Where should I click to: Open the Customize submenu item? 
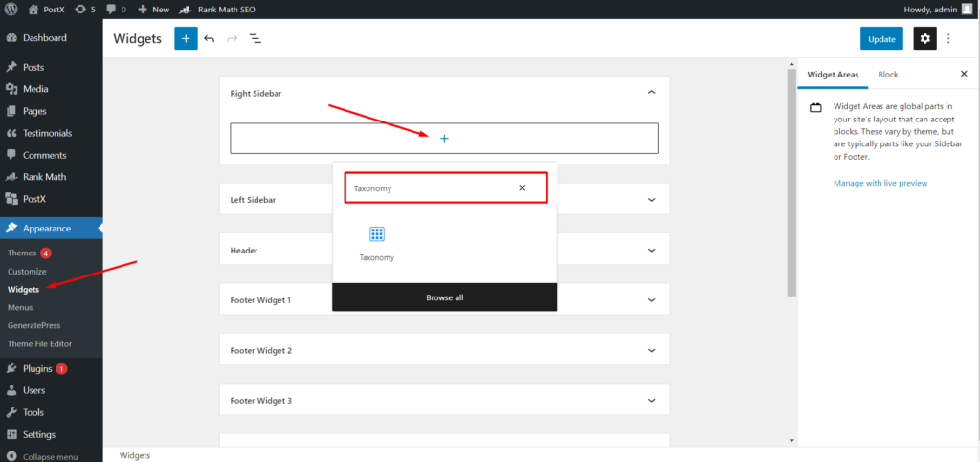(x=27, y=271)
